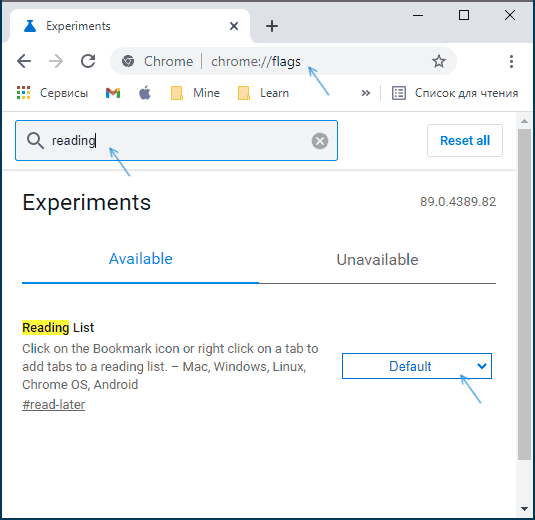Clear the flags search with X icon
Image resolution: width=535 pixels, height=520 pixels.
click(320, 141)
